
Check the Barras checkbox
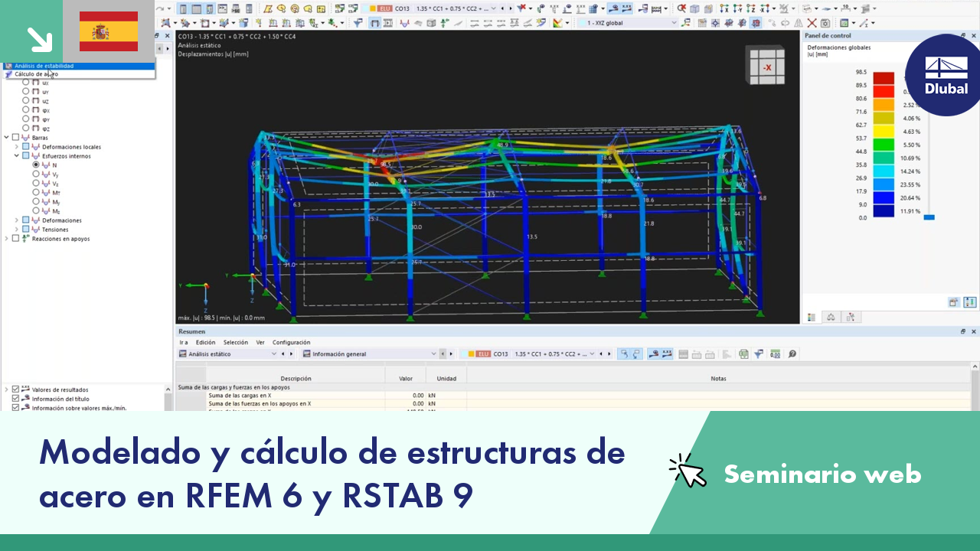coord(16,137)
